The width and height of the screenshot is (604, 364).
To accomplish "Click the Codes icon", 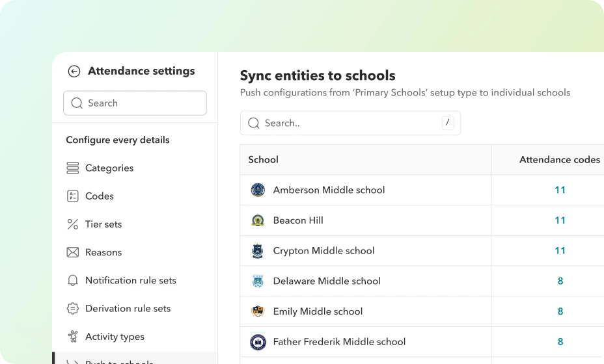I will (73, 196).
